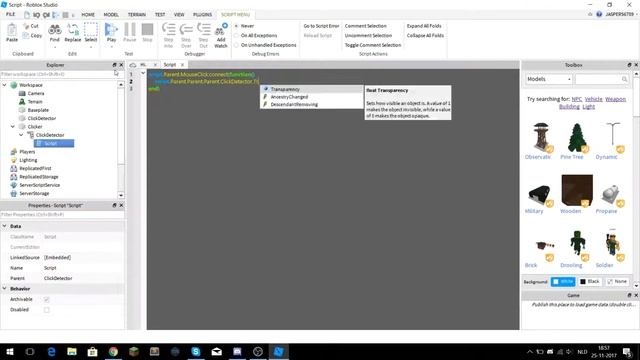Toggle the Disabled checkbox
The image size is (640, 360).
[47, 310]
